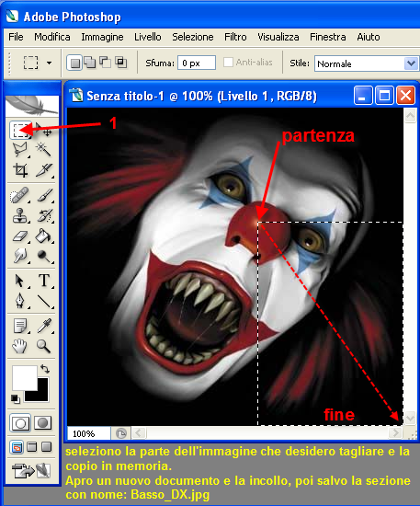Reset default foreground and background colors

coord(15,398)
